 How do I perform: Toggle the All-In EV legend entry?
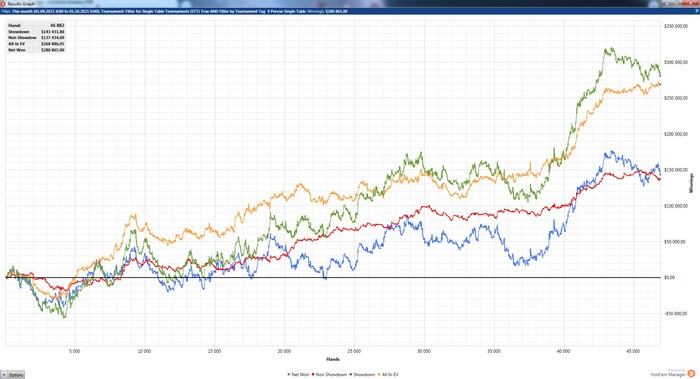tap(388, 375)
